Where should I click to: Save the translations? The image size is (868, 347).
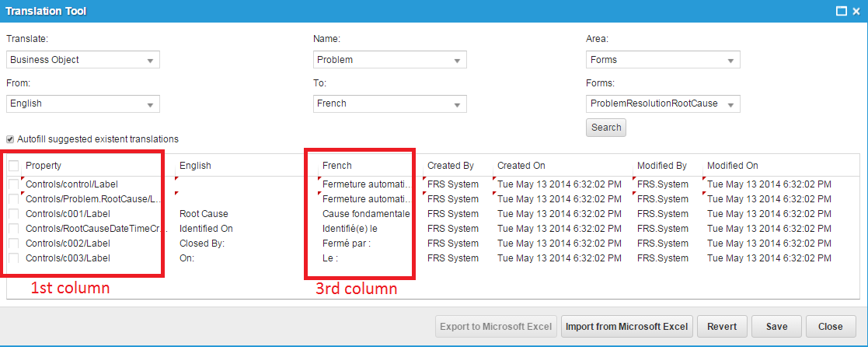click(776, 326)
